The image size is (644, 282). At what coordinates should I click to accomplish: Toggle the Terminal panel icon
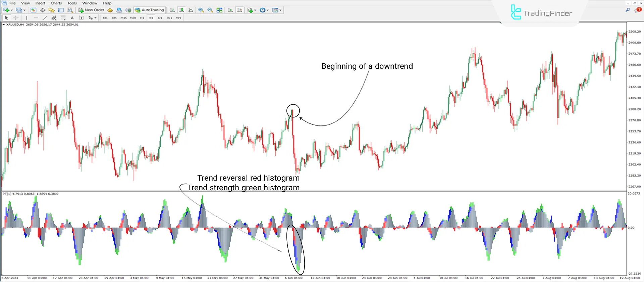(61, 10)
